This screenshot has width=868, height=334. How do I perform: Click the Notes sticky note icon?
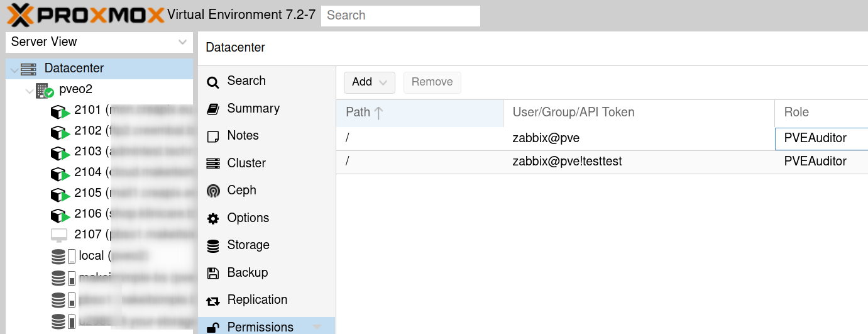213,136
